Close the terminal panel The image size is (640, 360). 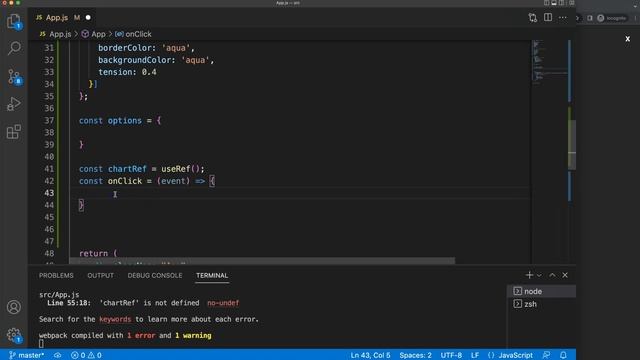pos(565,275)
